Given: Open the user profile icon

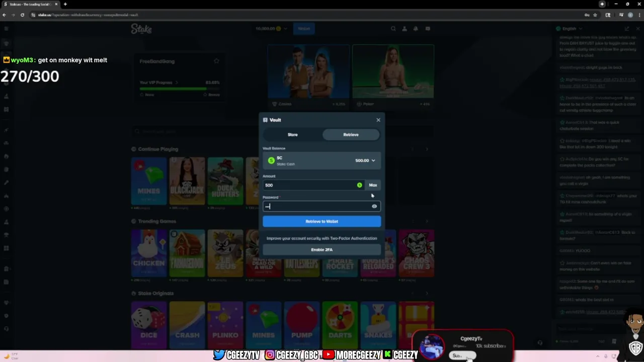Looking at the screenshot, I should [x=404, y=29].
